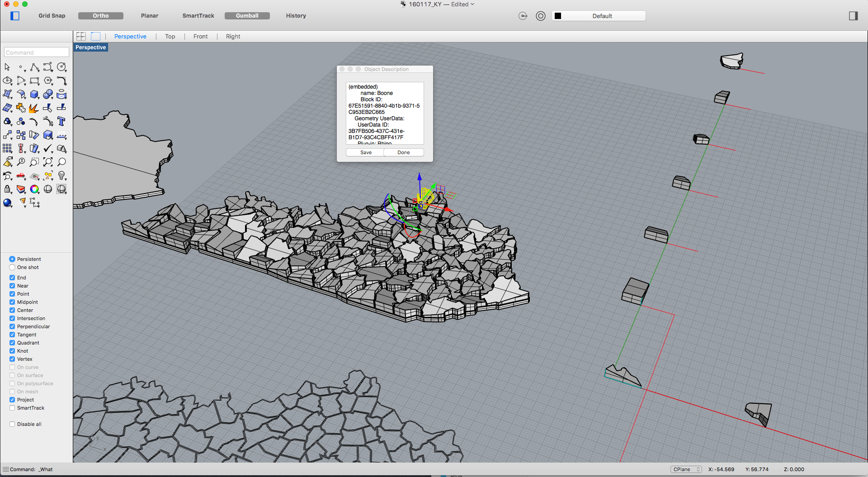Screen dimensions: 868x477
Task: Switch to the Front viewport tab
Action: tap(200, 36)
